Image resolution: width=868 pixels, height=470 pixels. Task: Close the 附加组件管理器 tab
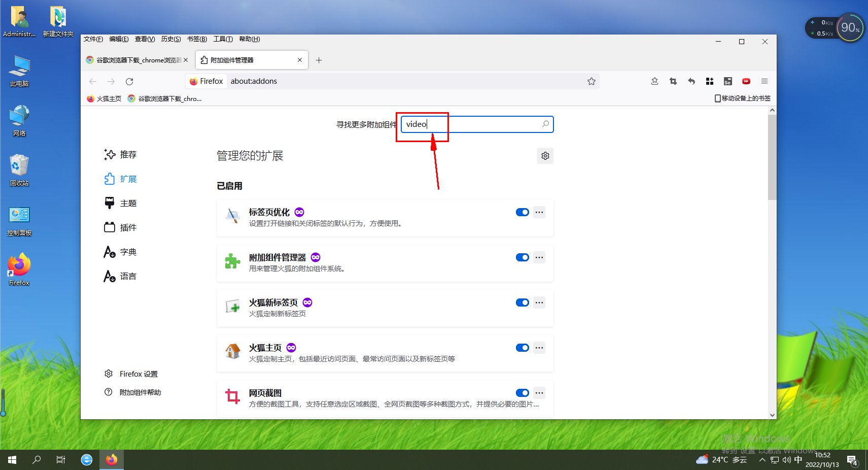pyautogui.click(x=300, y=60)
